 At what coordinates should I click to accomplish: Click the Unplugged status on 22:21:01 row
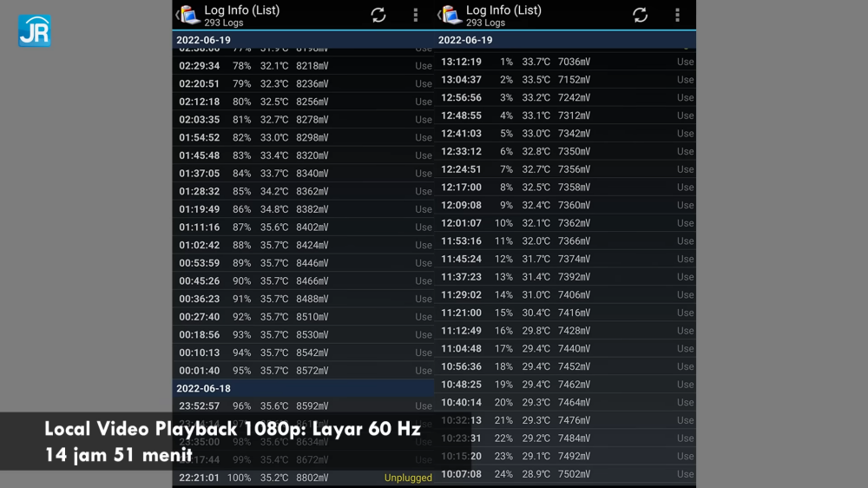point(408,478)
